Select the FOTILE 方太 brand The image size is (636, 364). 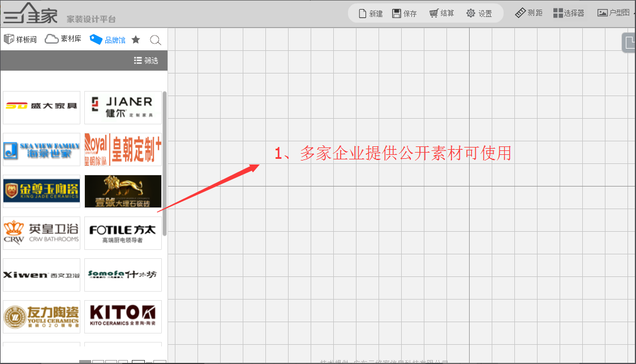(x=123, y=233)
